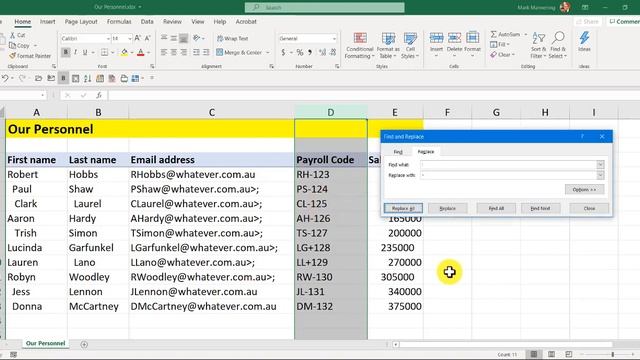Click the sort A-Z icon in quick access toolbar

87,78
